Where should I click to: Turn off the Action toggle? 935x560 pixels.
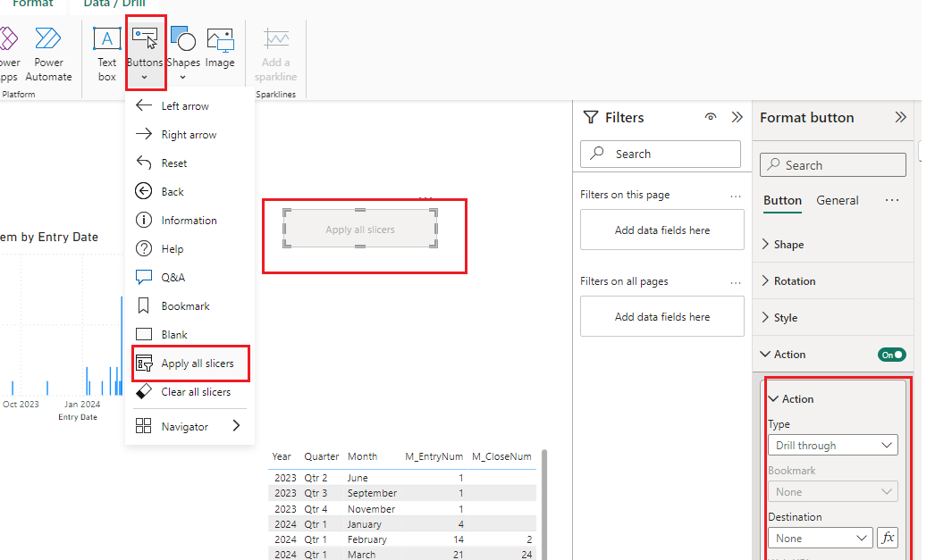click(891, 355)
